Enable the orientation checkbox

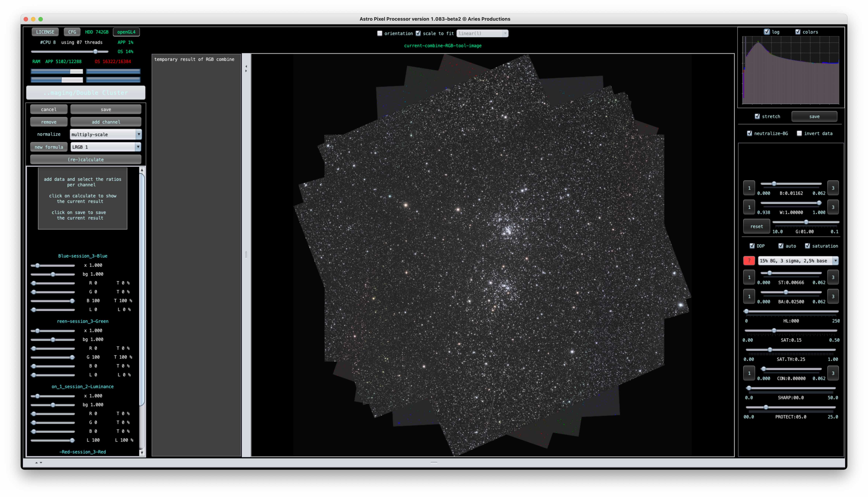pos(380,33)
